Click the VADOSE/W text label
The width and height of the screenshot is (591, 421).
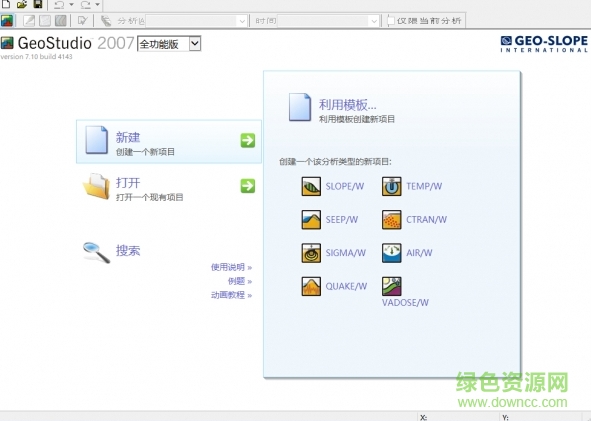pos(405,303)
